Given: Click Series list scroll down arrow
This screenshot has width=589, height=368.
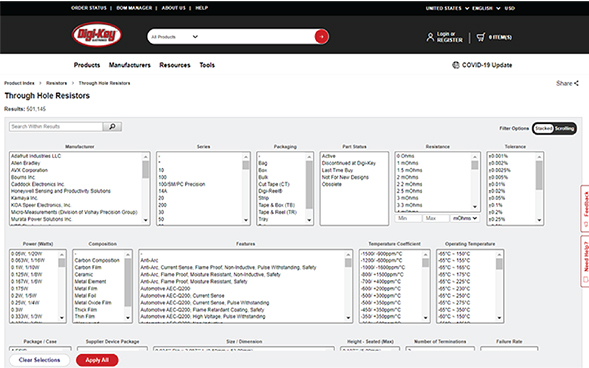Looking at the screenshot, I should [x=246, y=220].
